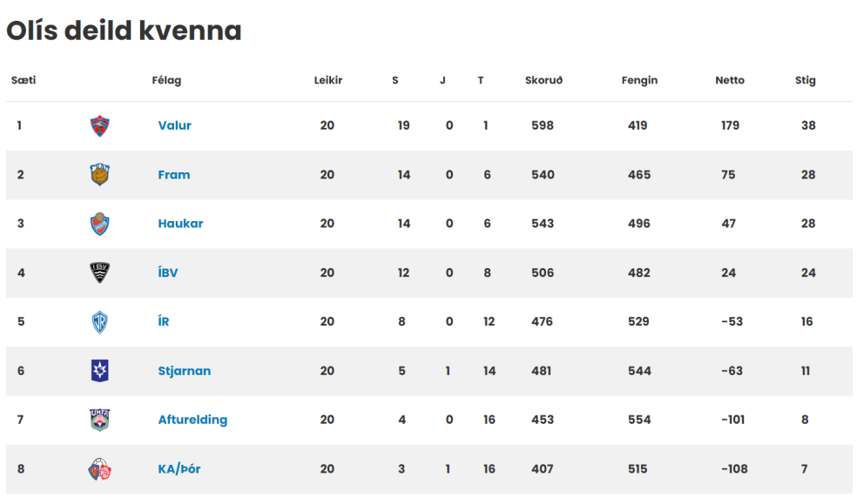The height and width of the screenshot is (504, 864).
Task: Click the ÍBV team logo
Action: pyautogui.click(x=100, y=272)
